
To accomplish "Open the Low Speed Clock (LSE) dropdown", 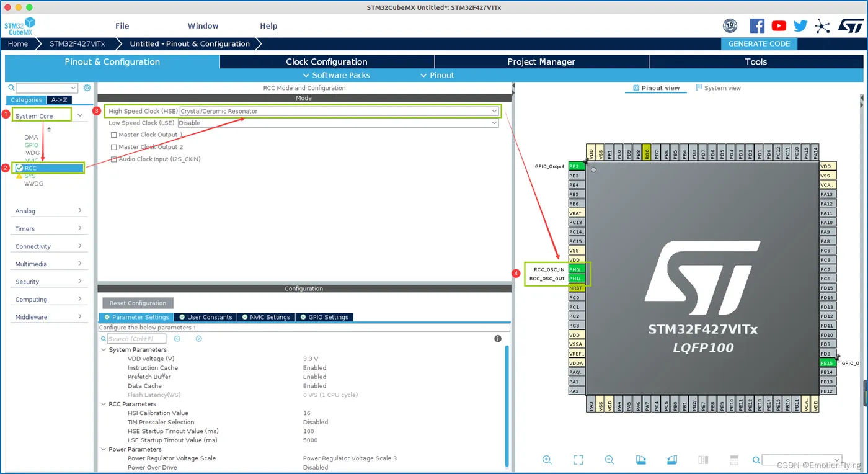I will [338, 123].
